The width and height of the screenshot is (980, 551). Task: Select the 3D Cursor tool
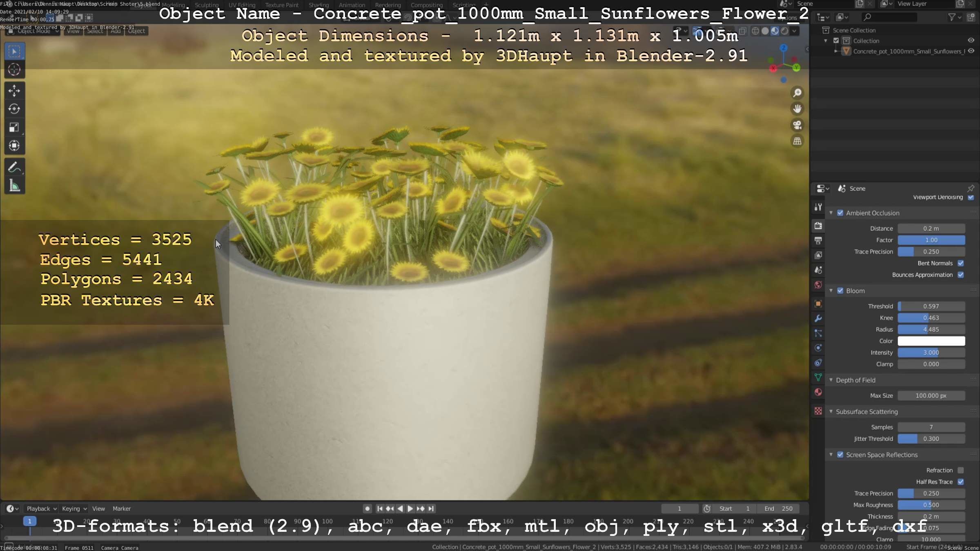[x=14, y=70]
